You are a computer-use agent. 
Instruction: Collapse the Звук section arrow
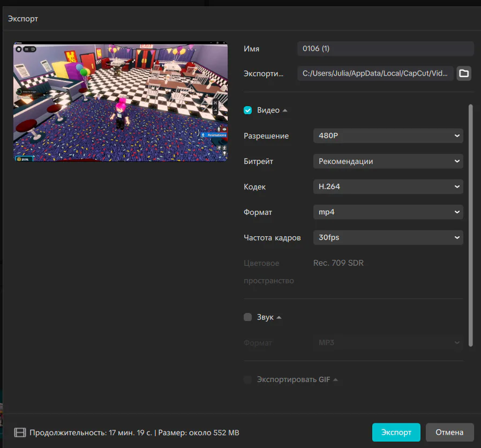click(x=279, y=317)
